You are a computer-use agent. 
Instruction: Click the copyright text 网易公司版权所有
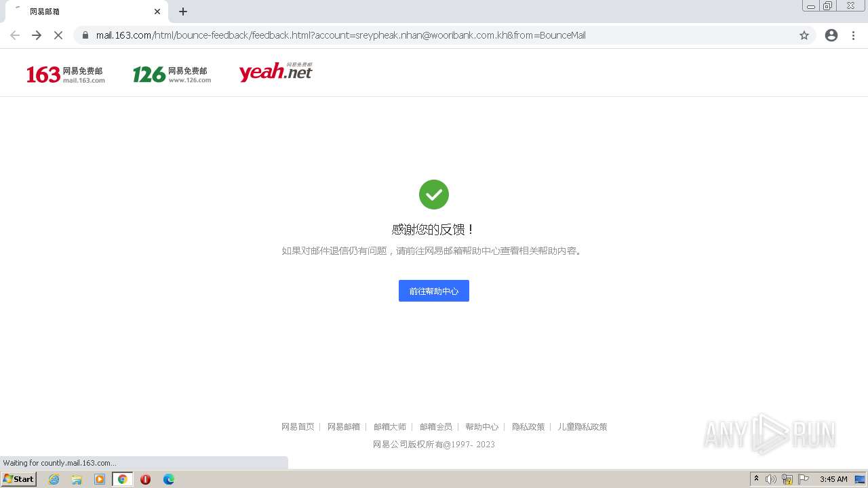point(434,445)
